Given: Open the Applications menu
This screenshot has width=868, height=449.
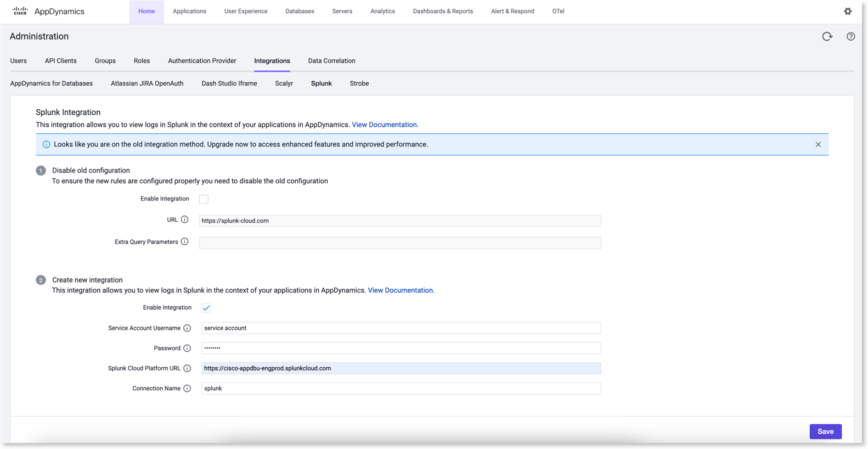Looking at the screenshot, I should pyautogui.click(x=189, y=12).
